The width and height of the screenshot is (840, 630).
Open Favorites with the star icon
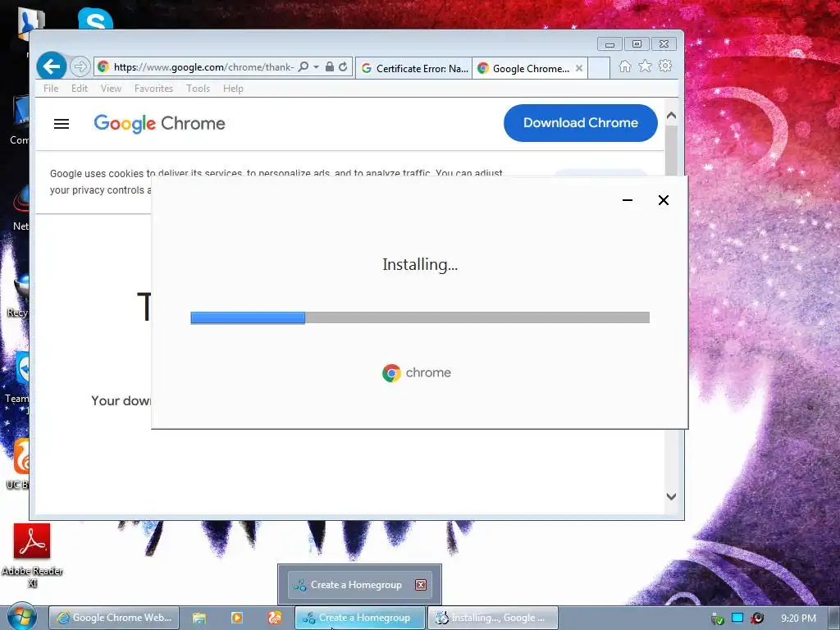pos(645,66)
